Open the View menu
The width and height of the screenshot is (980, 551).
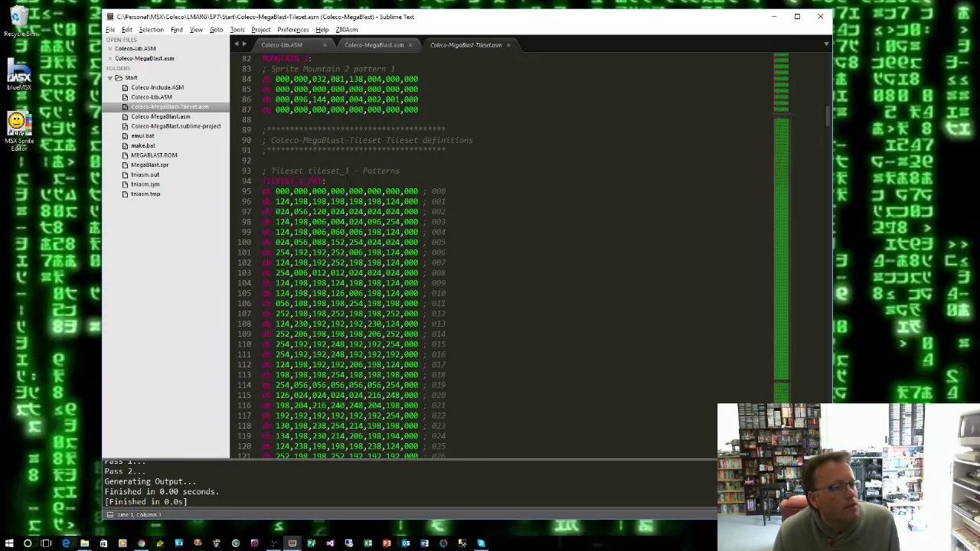coord(196,30)
